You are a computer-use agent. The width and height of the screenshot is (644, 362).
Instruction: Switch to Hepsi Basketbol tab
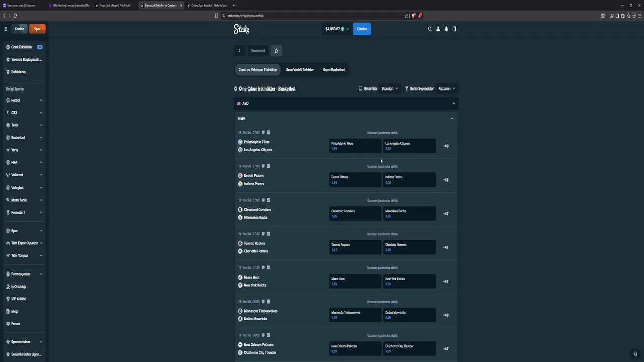coord(334,70)
